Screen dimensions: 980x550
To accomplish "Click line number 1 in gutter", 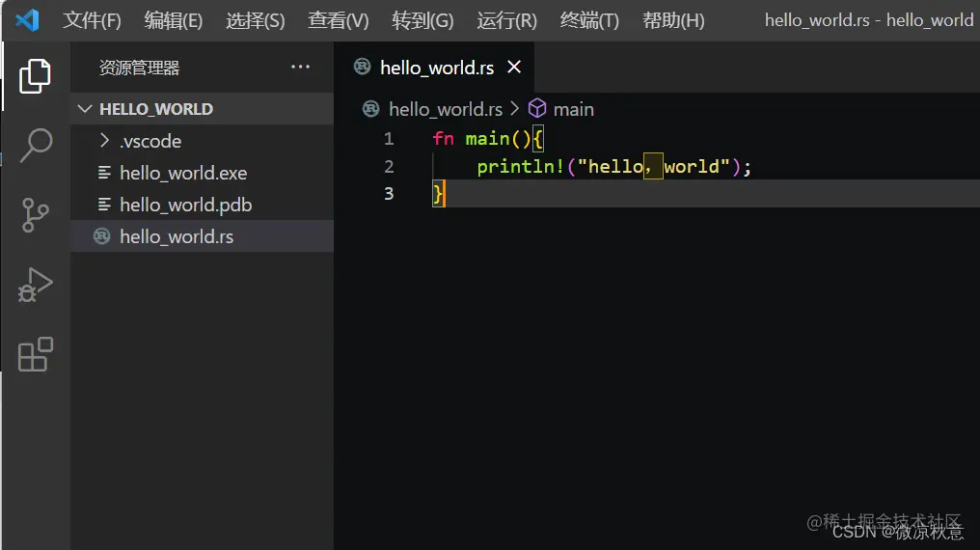I will [x=389, y=138].
